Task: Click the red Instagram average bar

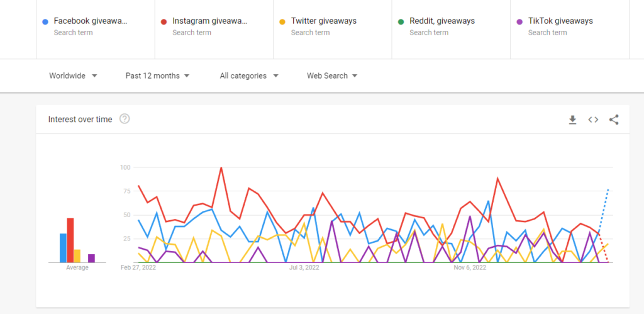Action: (70, 240)
